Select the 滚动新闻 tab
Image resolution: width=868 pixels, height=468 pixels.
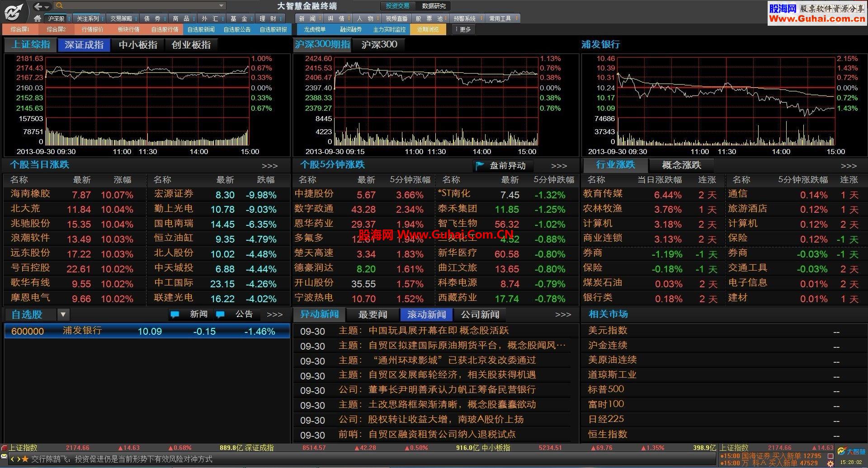coord(426,314)
